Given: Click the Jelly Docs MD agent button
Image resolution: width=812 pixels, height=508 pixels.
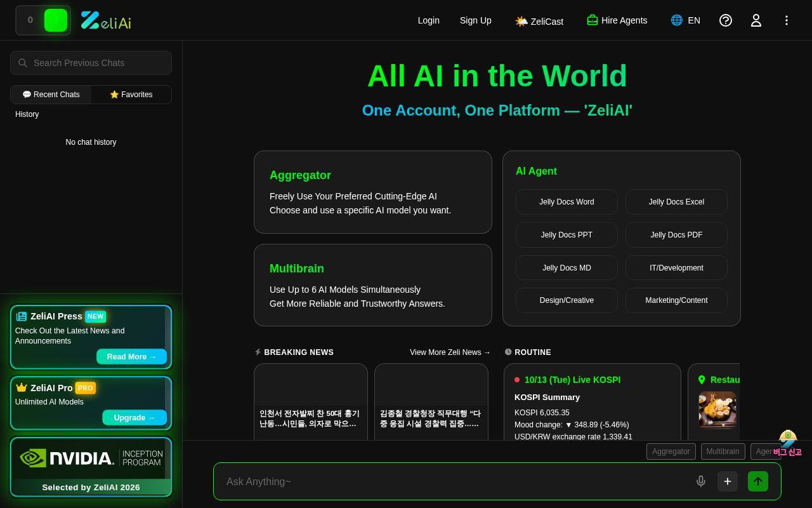Looking at the screenshot, I should click(x=566, y=268).
